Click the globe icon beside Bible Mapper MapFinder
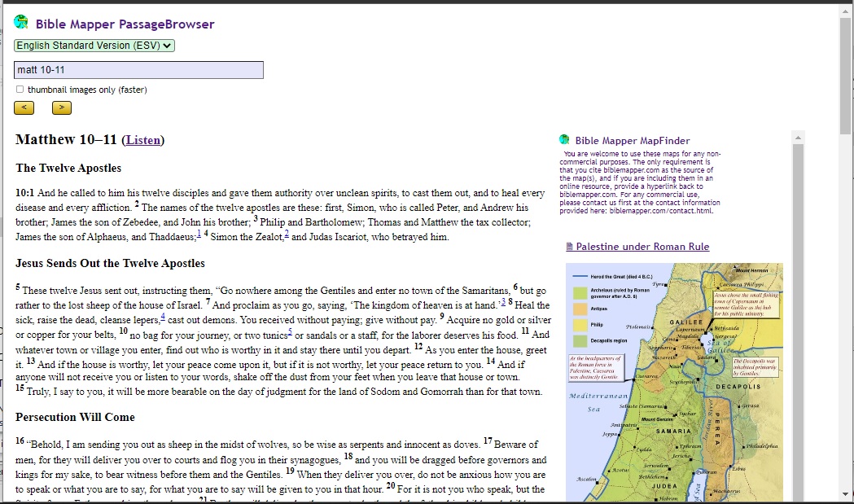Viewport: 854px width, 504px height. point(563,139)
